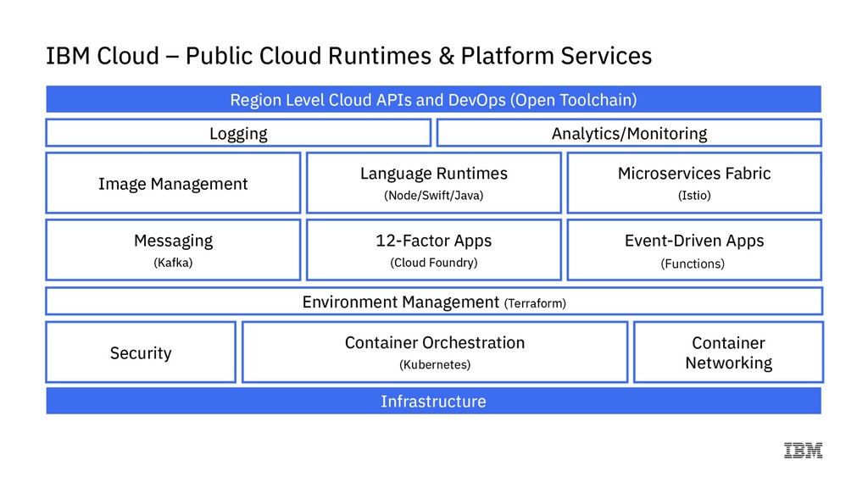
Task: Click the Event-Driven Apps heading
Action: click(694, 241)
